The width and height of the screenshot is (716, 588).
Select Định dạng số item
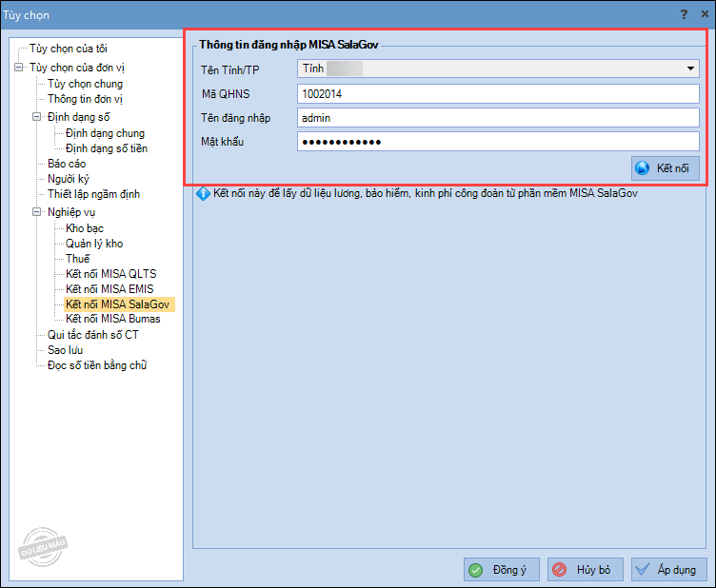coord(78,117)
